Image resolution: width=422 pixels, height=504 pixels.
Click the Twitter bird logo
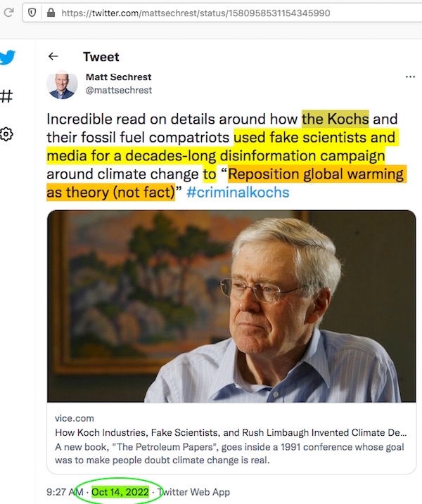[x=7, y=58]
